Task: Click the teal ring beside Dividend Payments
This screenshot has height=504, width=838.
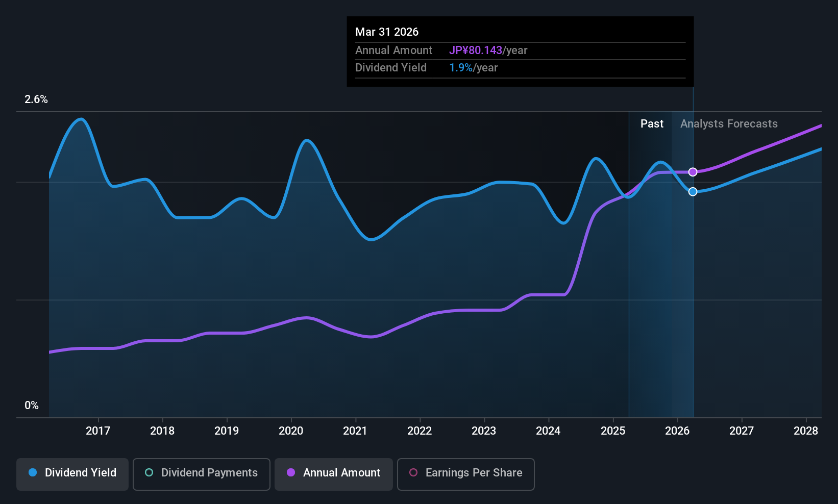Action: 149,472
